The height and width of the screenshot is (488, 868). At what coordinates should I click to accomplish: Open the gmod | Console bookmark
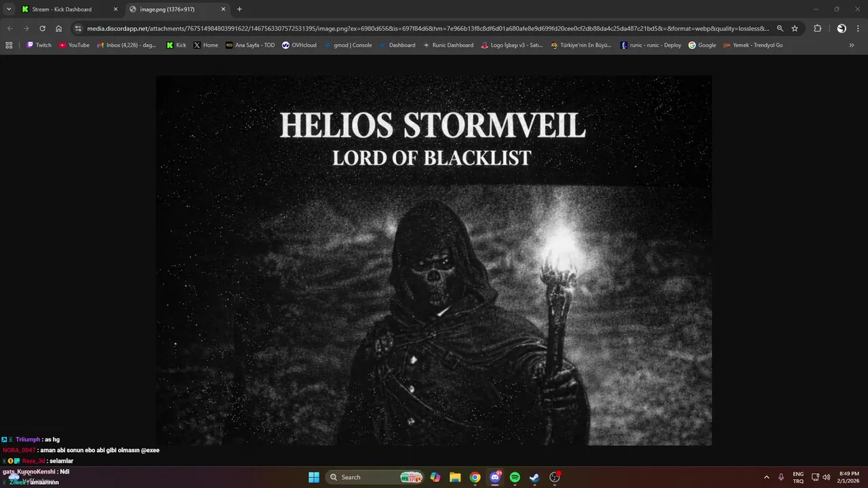point(348,45)
